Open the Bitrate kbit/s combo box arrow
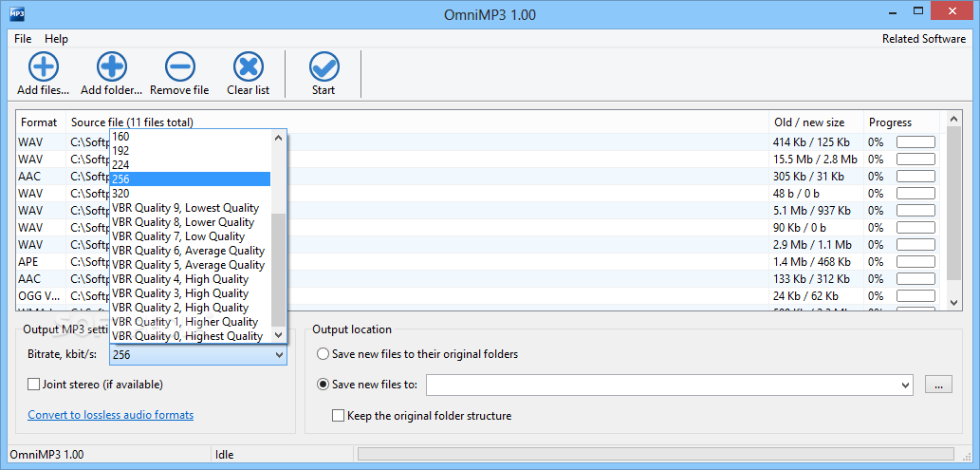Screen dimensions: 980x470 (x=279, y=355)
